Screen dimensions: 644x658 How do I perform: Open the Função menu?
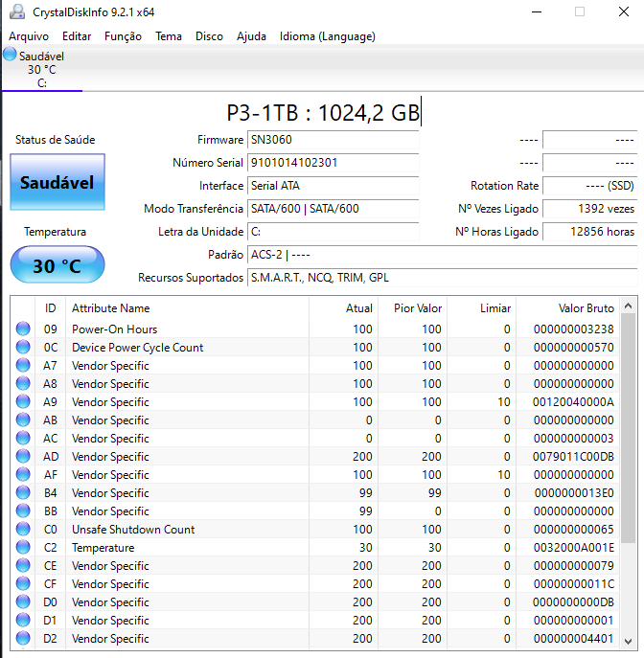tap(123, 36)
